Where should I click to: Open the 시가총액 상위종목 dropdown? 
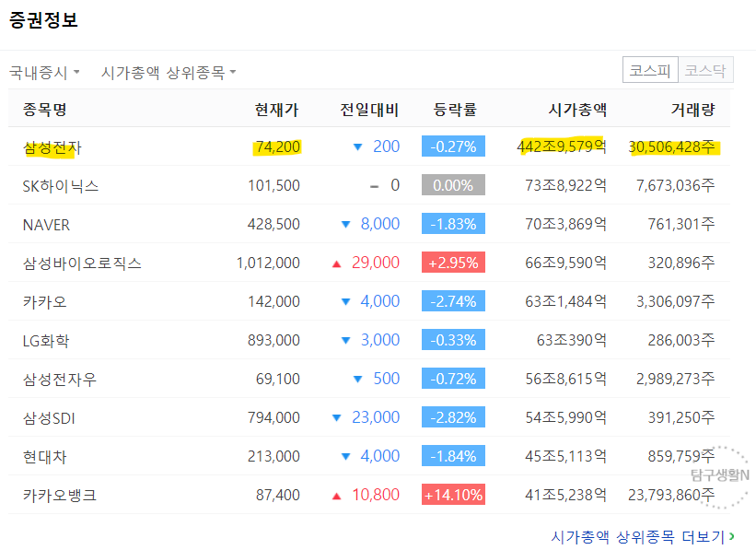tap(169, 73)
